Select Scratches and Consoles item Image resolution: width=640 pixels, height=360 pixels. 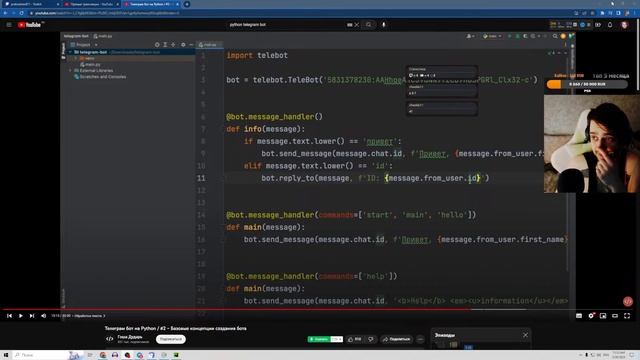pos(100,77)
